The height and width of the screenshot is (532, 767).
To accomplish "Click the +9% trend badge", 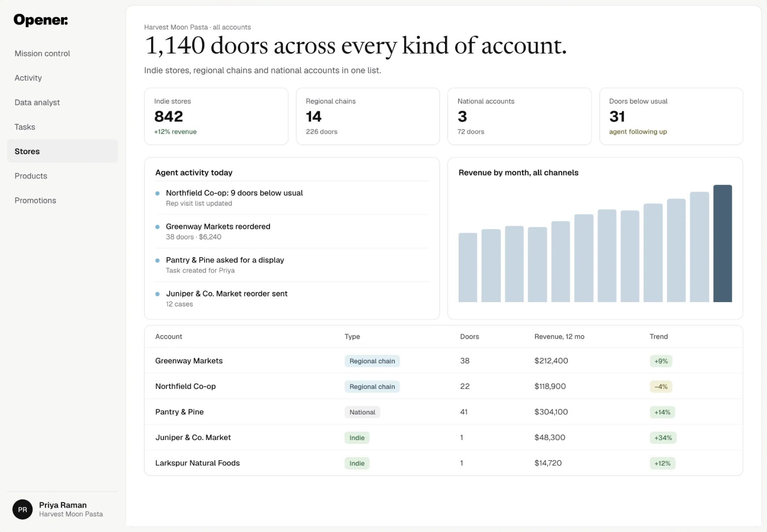I will [661, 361].
